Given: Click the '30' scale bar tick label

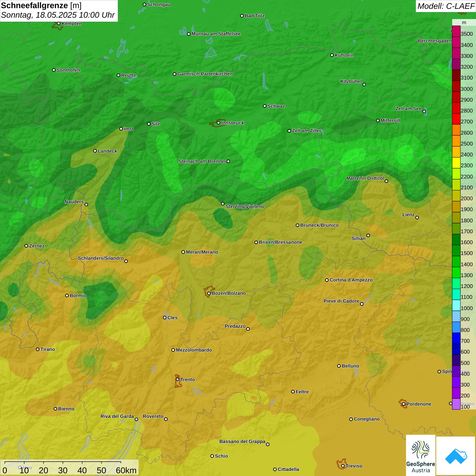Looking at the screenshot, I should pos(63,470).
